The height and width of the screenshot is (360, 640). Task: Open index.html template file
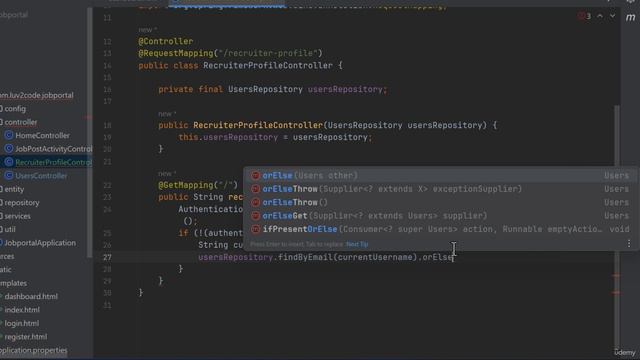tap(22, 310)
